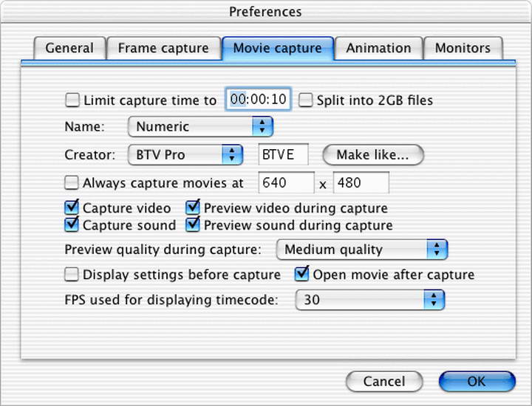This screenshot has width=532, height=406.
Task: Uncheck Open movie after capture
Action: click(301, 275)
